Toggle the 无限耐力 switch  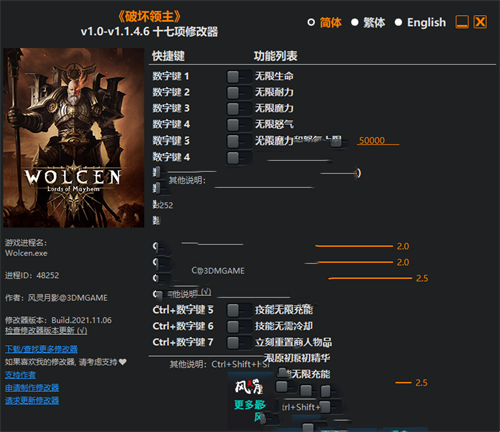click(239, 92)
